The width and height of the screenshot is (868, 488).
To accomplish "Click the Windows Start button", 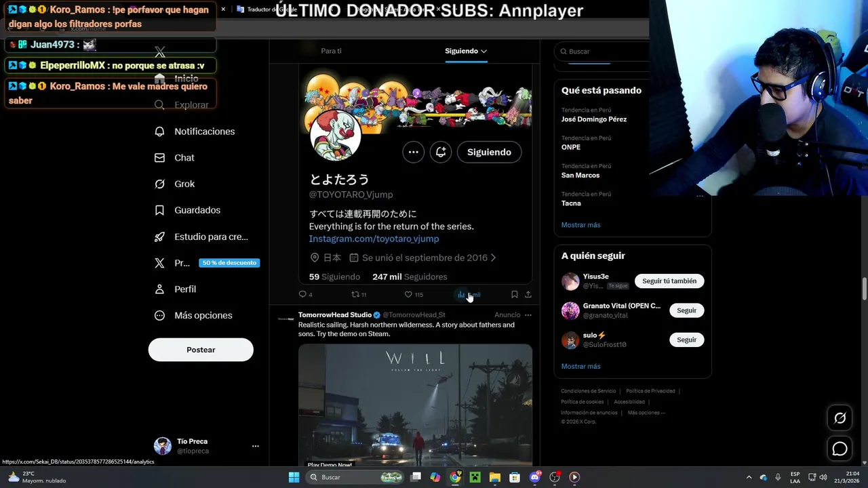I will 294,477.
